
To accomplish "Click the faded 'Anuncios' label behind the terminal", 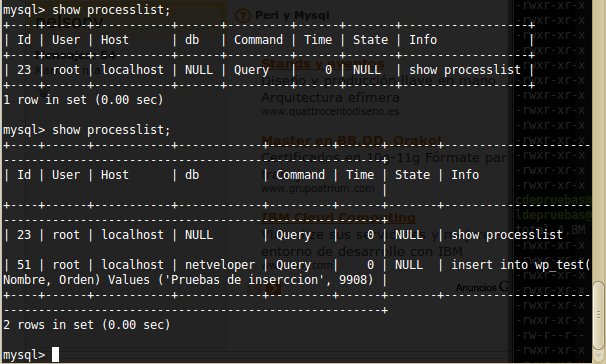I will pos(476,287).
